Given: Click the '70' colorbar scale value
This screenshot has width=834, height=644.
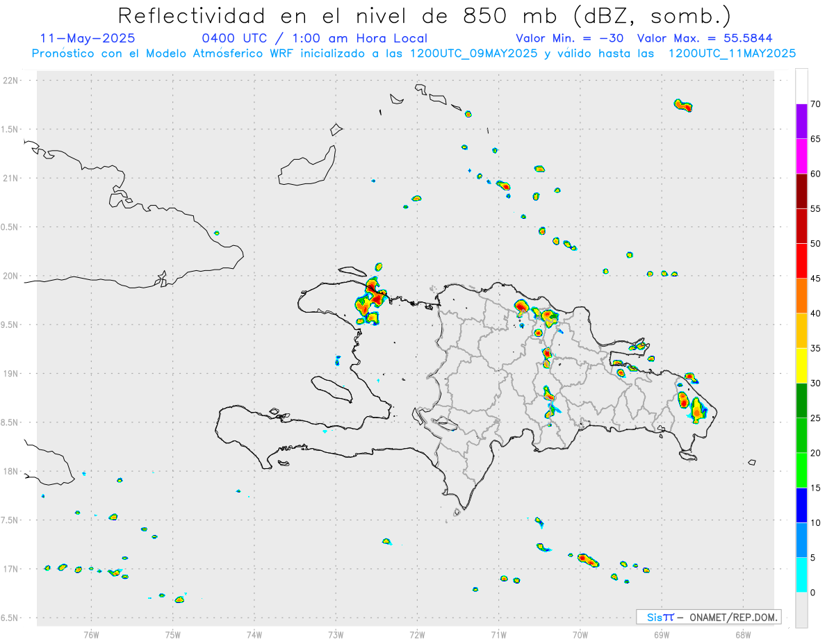Looking at the screenshot, I should tap(815, 104).
